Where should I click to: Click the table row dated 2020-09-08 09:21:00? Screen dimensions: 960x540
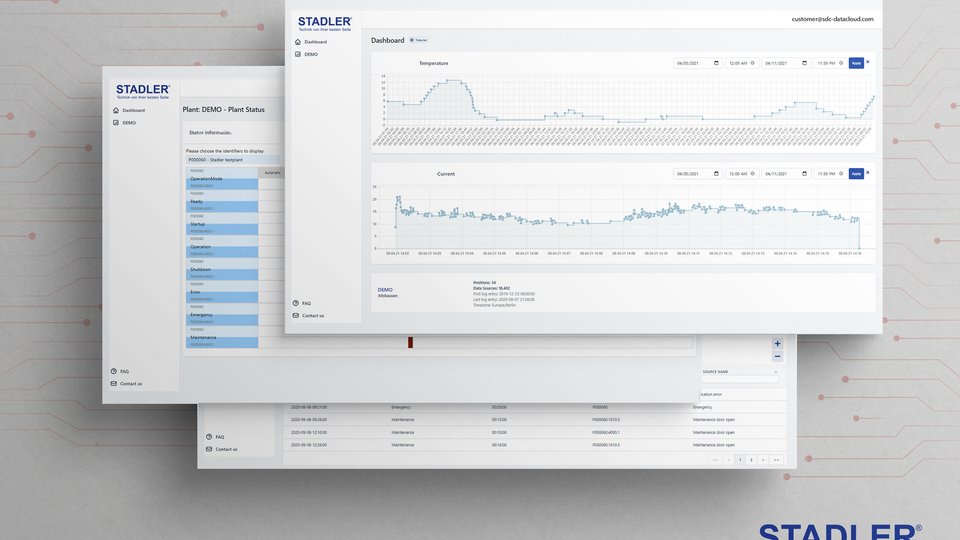[x=534, y=407]
